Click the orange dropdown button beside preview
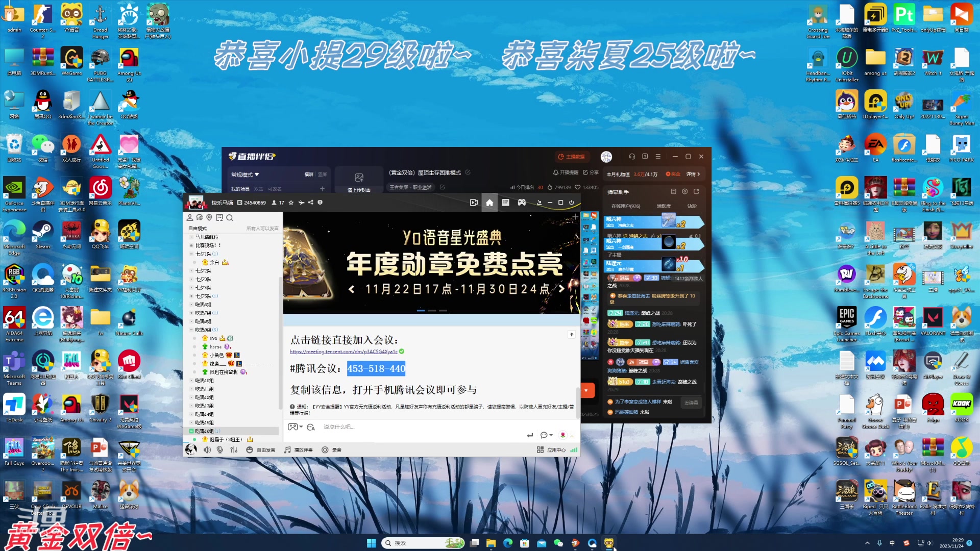The width and height of the screenshot is (980, 551). click(x=586, y=391)
